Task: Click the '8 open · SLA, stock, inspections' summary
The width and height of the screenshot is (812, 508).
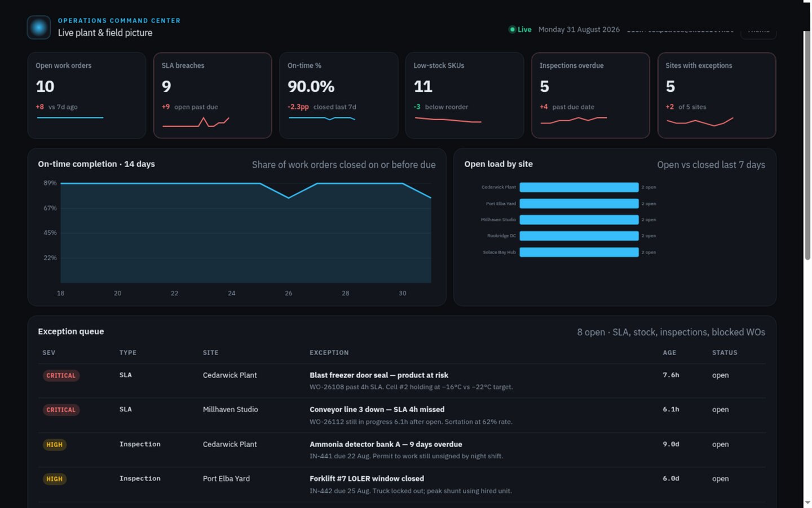Action: click(671, 332)
